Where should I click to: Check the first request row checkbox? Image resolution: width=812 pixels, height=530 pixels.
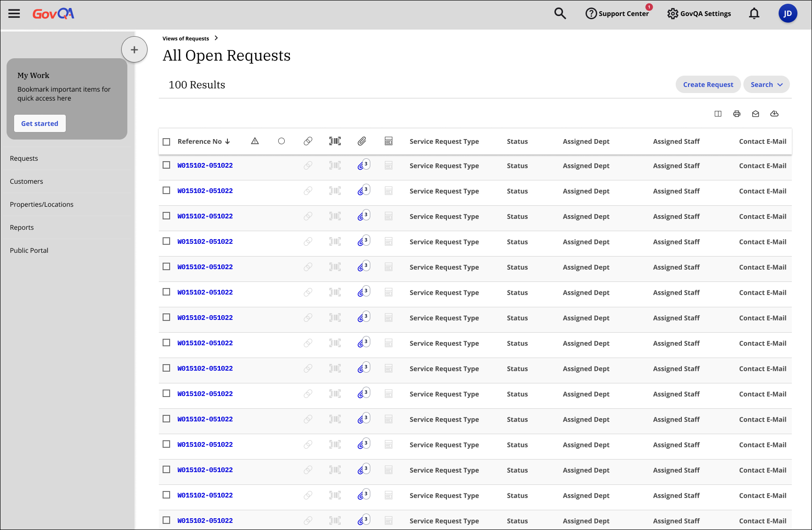pos(166,165)
